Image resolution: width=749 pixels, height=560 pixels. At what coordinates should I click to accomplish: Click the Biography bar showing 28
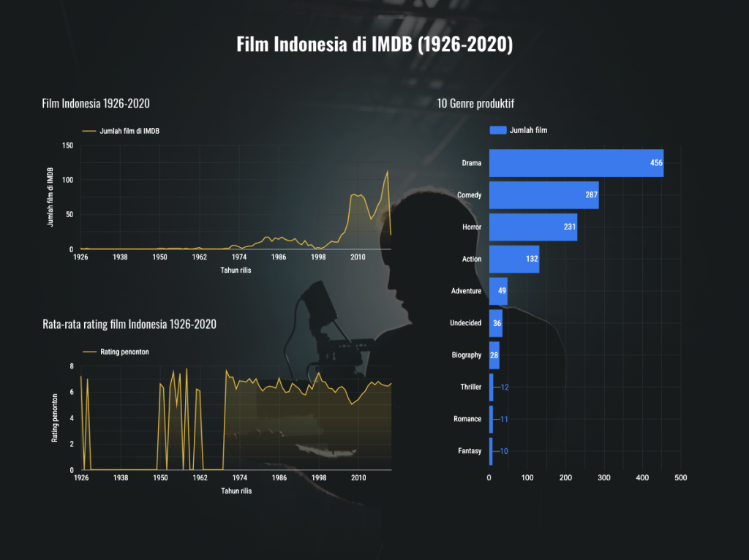(494, 355)
